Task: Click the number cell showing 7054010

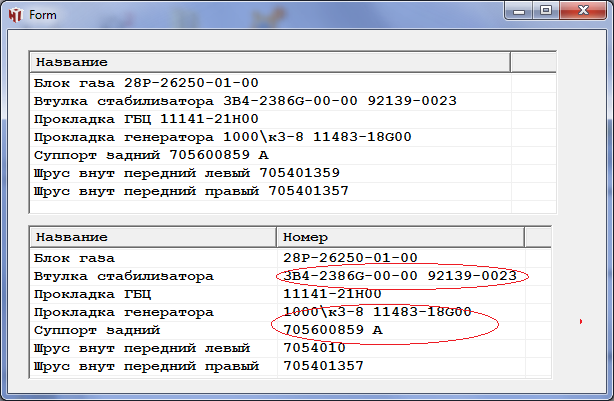Action: [x=315, y=348]
